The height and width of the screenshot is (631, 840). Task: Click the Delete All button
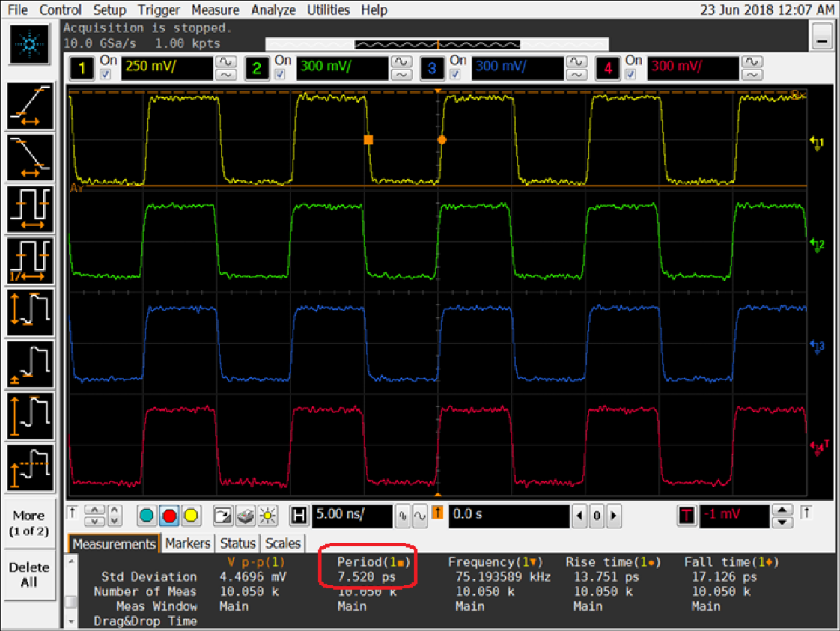pyautogui.click(x=28, y=575)
